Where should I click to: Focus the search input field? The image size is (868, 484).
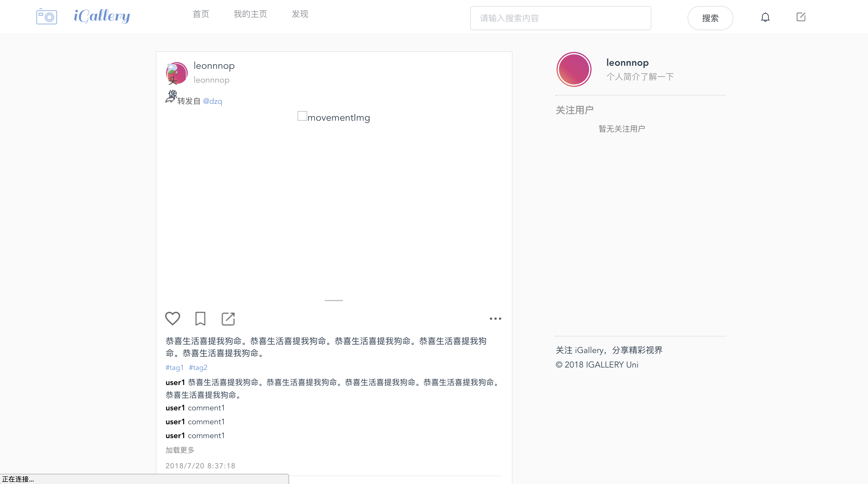pyautogui.click(x=560, y=18)
